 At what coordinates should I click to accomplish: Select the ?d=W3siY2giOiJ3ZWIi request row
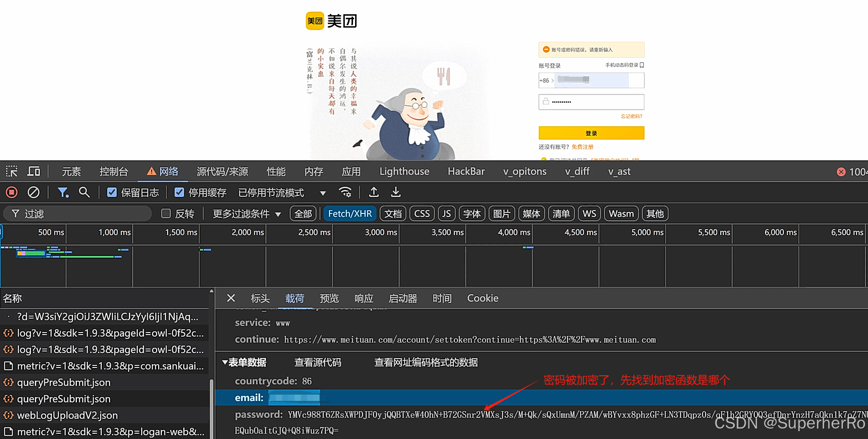(104, 316)
